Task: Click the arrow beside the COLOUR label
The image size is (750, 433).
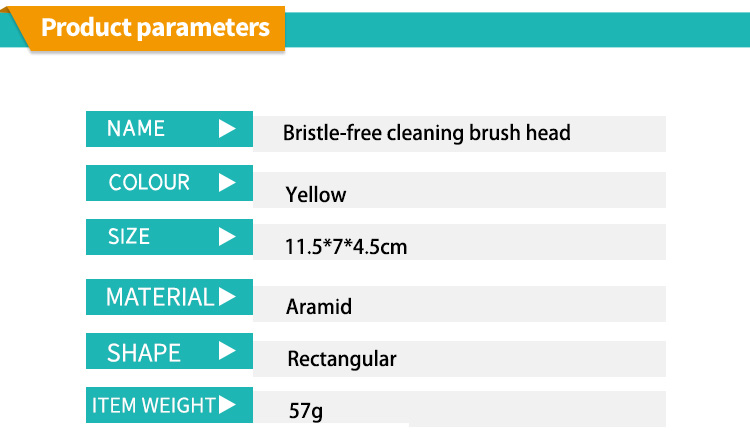Action: [227, 183]
